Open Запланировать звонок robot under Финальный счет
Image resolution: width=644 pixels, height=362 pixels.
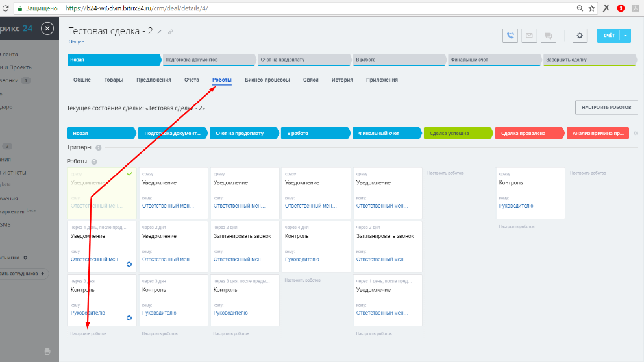point(388,247)
